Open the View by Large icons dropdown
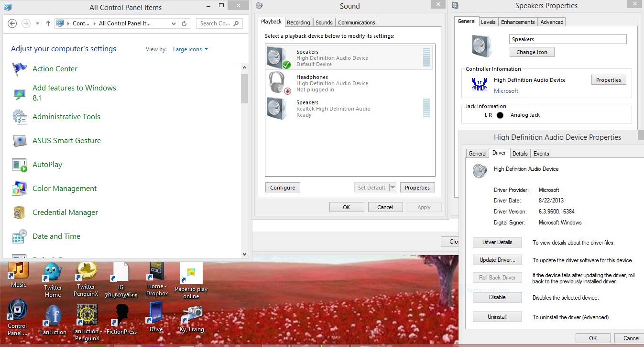 [190, 49]
